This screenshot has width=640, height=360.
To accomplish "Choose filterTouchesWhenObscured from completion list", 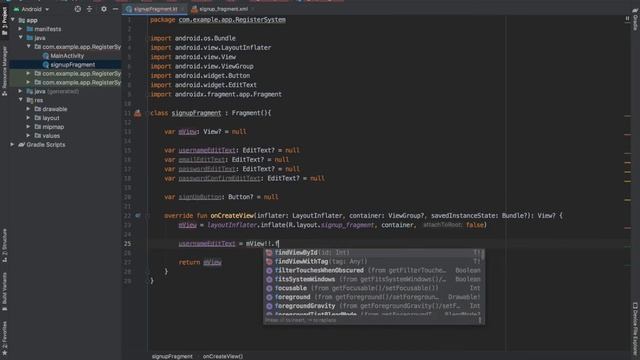I will (373, 270).
